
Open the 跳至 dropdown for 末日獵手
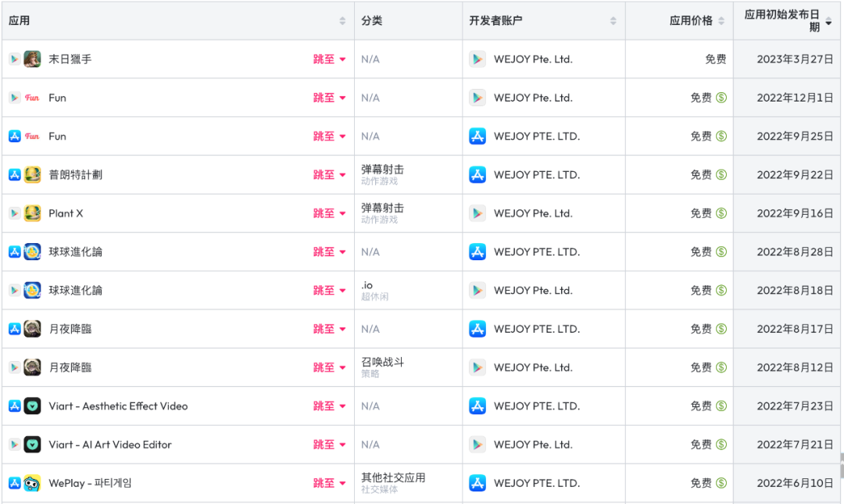pos(330,59)
